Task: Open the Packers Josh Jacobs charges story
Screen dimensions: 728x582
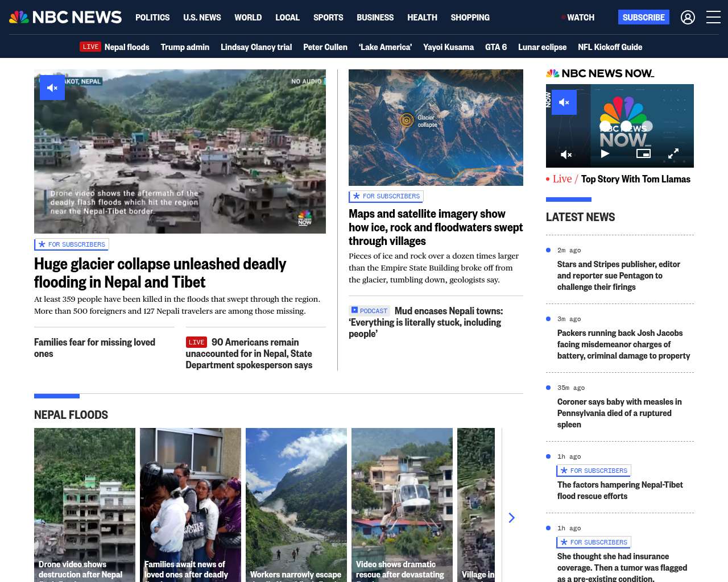Action: [623, 344]
